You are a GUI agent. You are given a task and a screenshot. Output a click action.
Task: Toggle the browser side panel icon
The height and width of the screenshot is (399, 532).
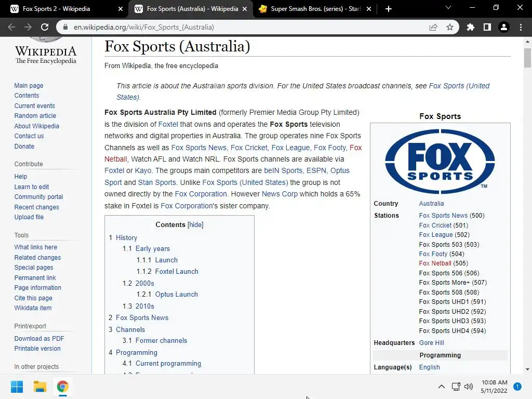[x=487, y=27]
